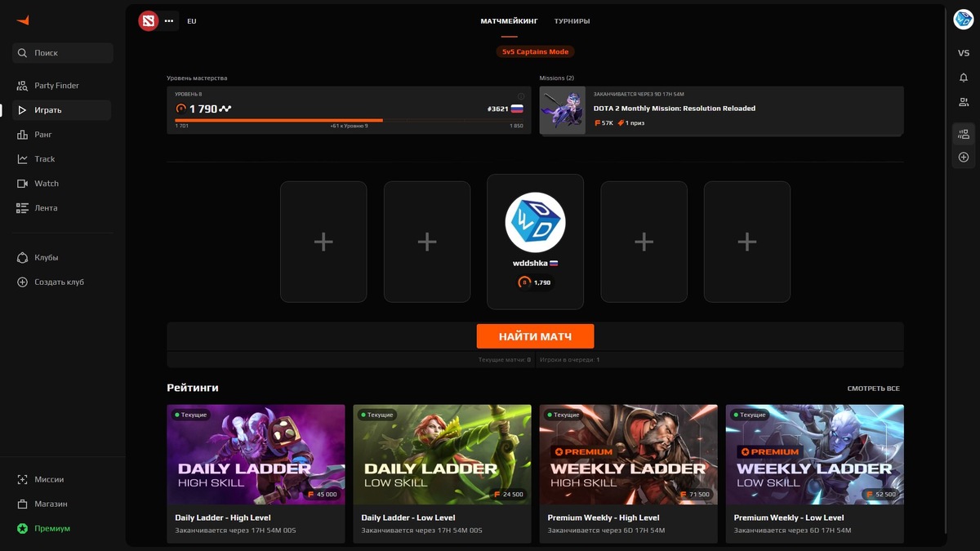Click the Daily Ladder - High Level title

click(x=223, y=518)
